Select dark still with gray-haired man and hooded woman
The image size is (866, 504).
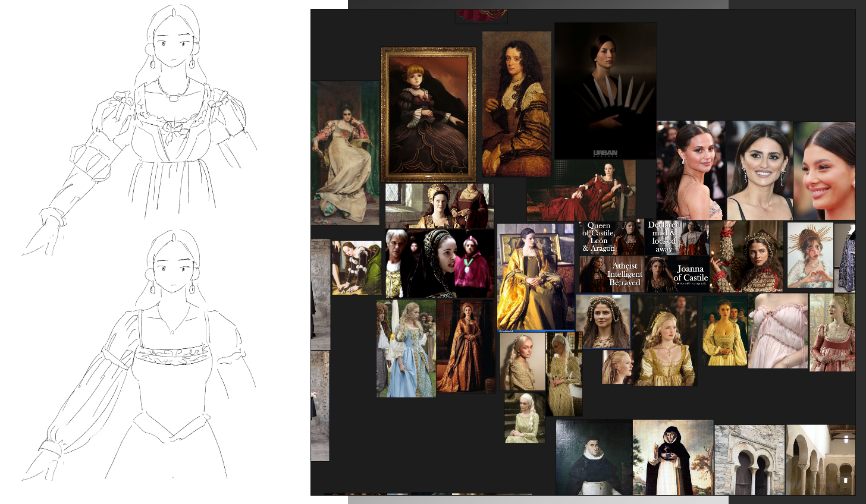coord(440,263)
